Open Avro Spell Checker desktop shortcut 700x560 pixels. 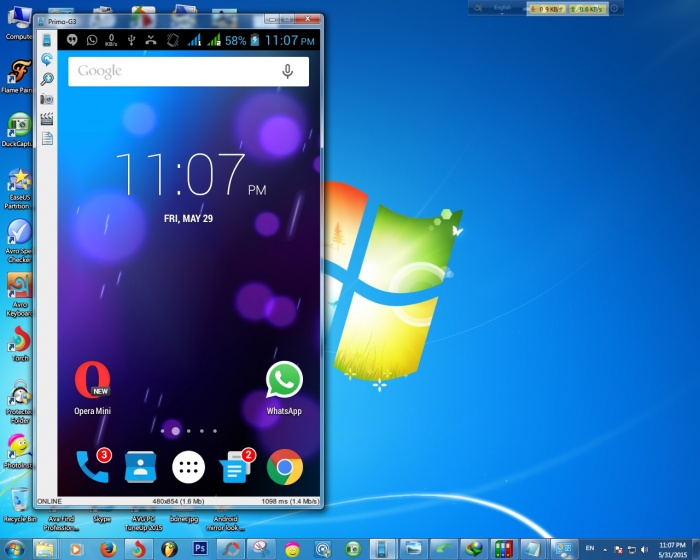19,241
